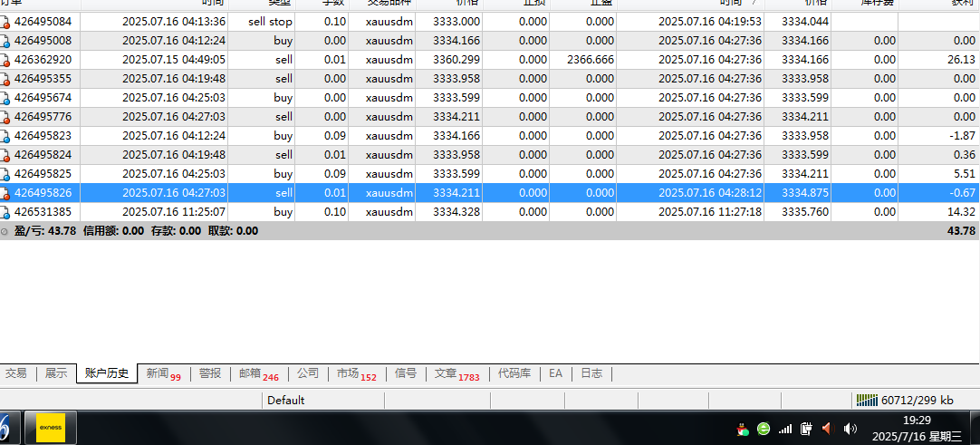Click the connection status bars icon
Screen dimensions: 980x445
pos(868,400)
